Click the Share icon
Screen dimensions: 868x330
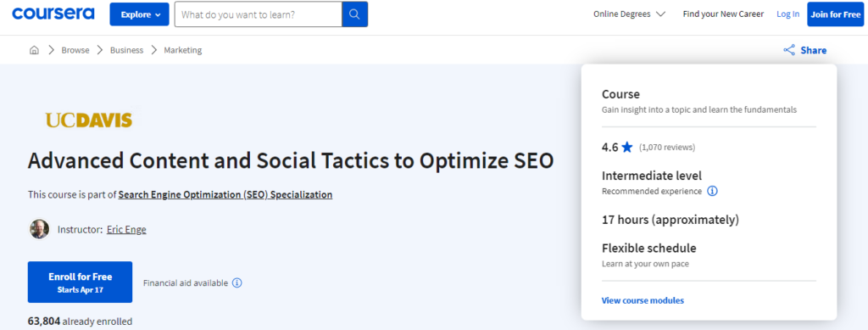pyautogui.click(x=789, y=50)
